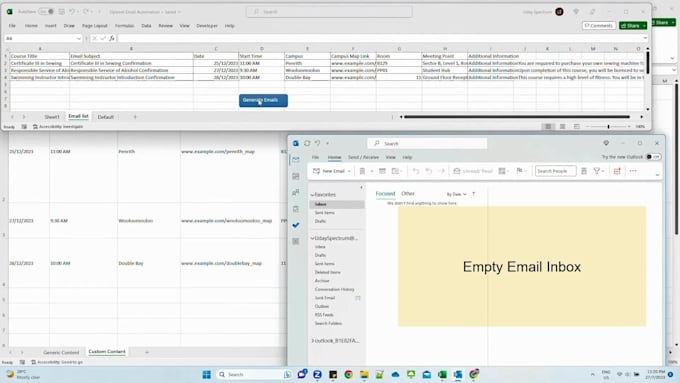Open the To Do checkmark in Outlook sidebar
This screenshot has height=383, width=680.
coord(296,225)
